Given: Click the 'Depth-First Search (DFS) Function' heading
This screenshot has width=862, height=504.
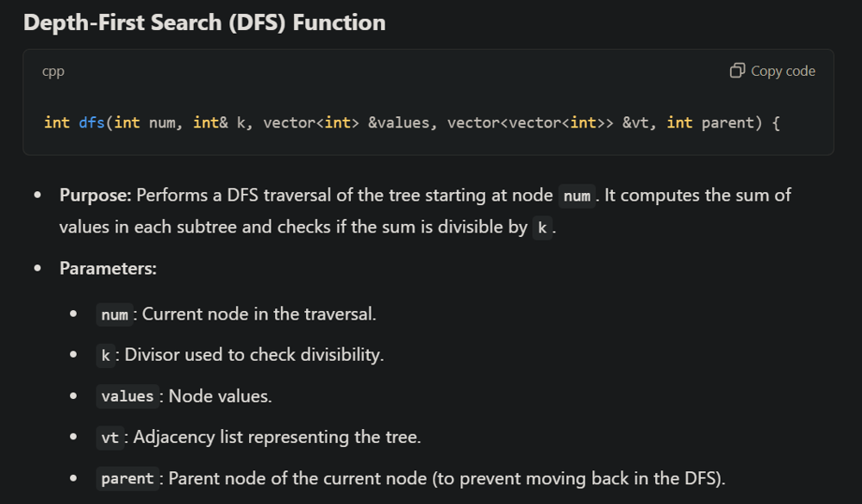Looking at the screenshot, I should [x=204, y=22].
